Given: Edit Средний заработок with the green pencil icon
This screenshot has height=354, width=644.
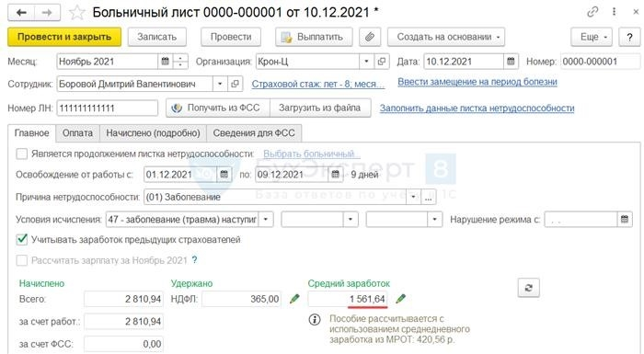Looking at the screenshot, I should coord(400,299).
